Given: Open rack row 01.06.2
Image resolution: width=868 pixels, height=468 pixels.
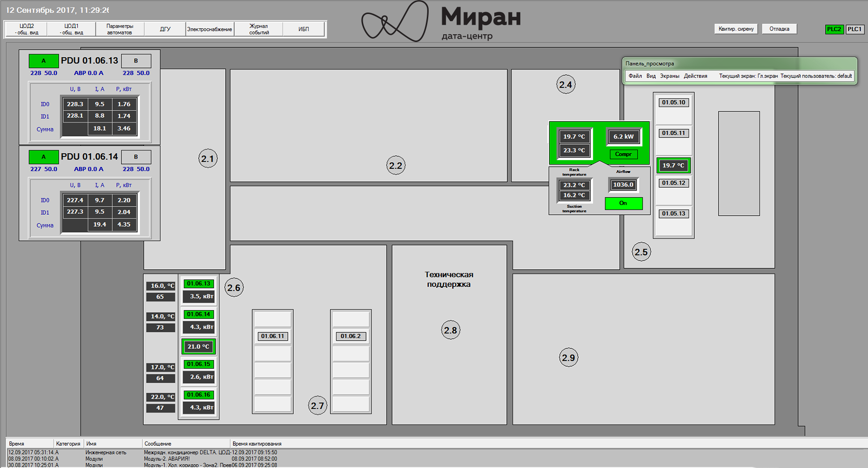Looking at the screenshot, I should pos(351,336).
